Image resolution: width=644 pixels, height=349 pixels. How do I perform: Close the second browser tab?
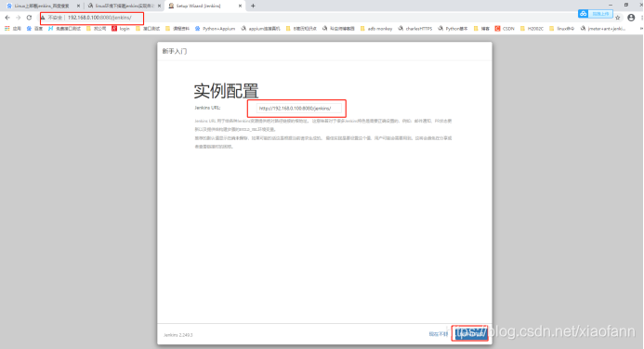click(159, 6)
